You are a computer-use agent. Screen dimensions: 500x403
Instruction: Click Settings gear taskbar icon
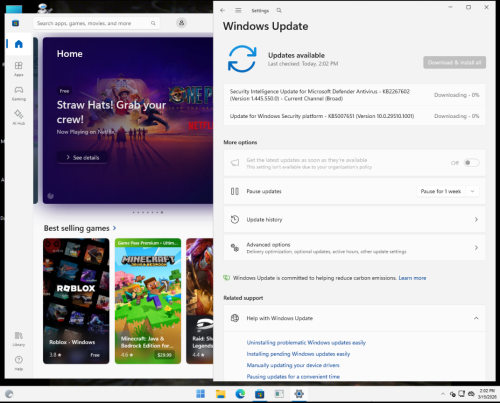click(x=299, y=394)
